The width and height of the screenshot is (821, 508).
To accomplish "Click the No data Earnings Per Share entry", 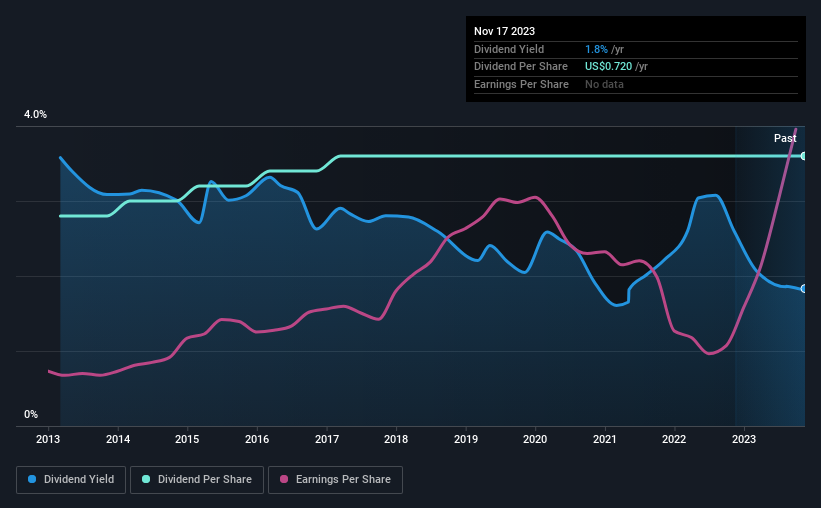I will click(604, 84).
